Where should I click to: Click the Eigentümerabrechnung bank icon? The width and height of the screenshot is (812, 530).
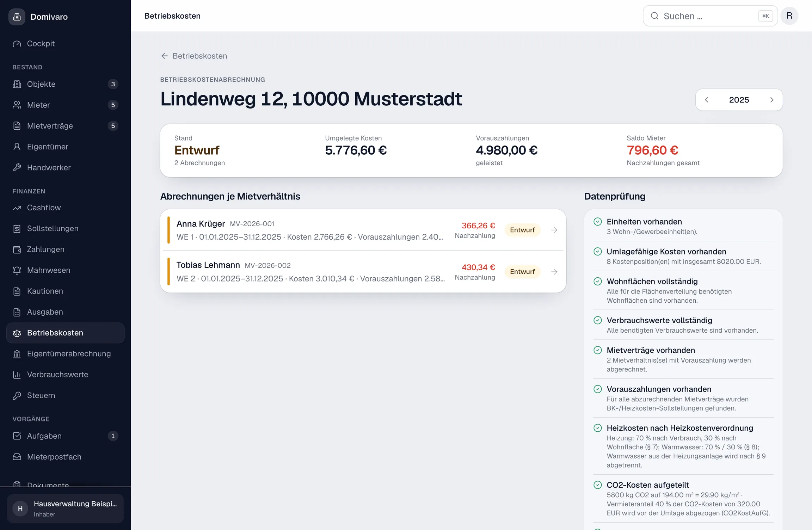click(x=17, y=354)
